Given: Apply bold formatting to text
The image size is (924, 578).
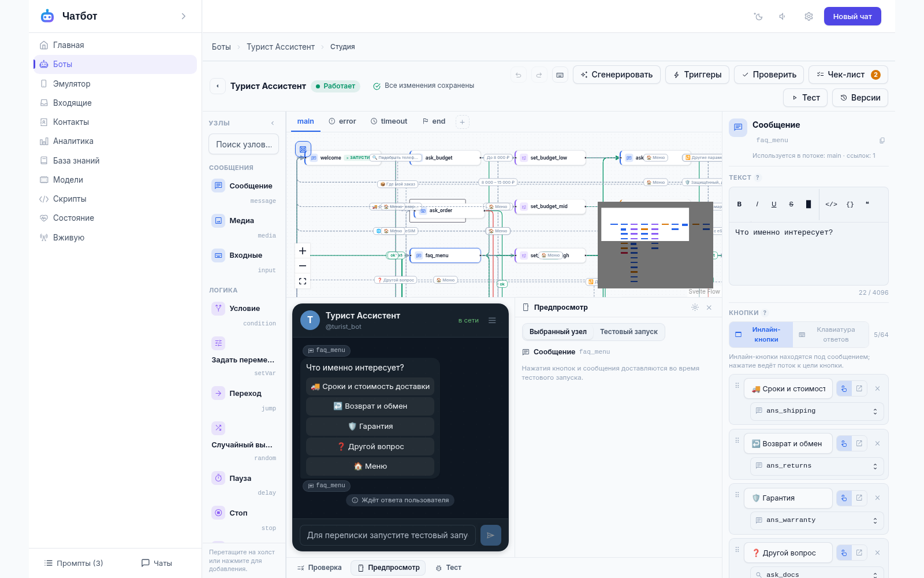Looking at the screenshot, I should click(739, 204).
